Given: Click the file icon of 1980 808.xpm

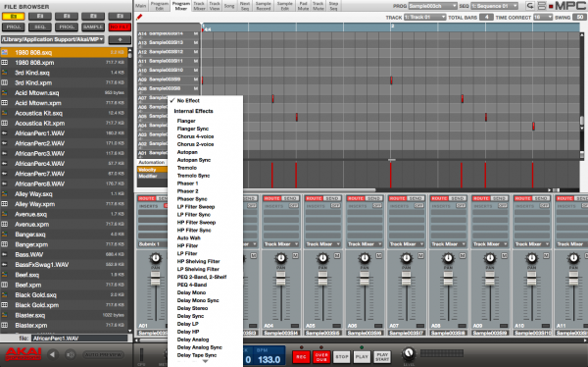Looking at the screenshot, I should pyautogui.click(x=5, y=63).
